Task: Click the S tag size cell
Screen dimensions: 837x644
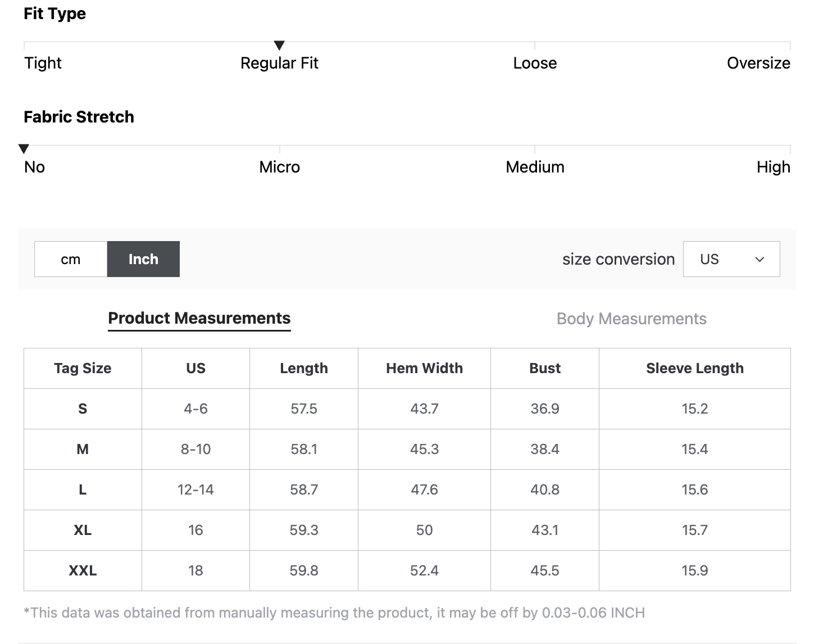Action: tap(83, 409)
